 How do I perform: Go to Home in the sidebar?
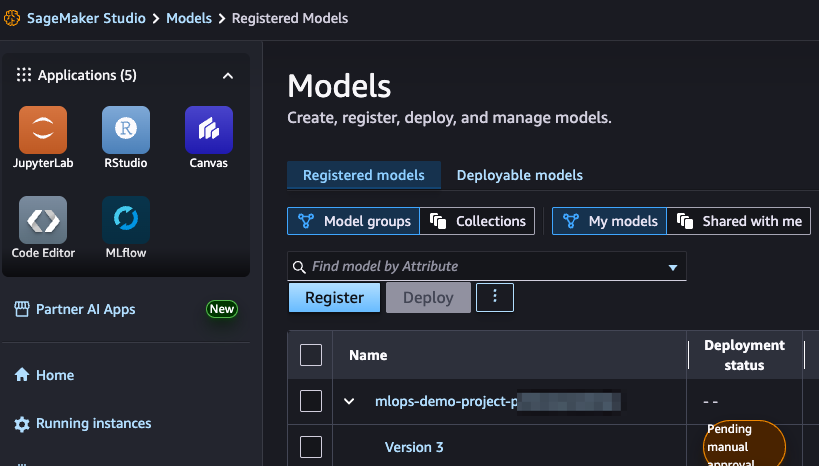[44, 375]
